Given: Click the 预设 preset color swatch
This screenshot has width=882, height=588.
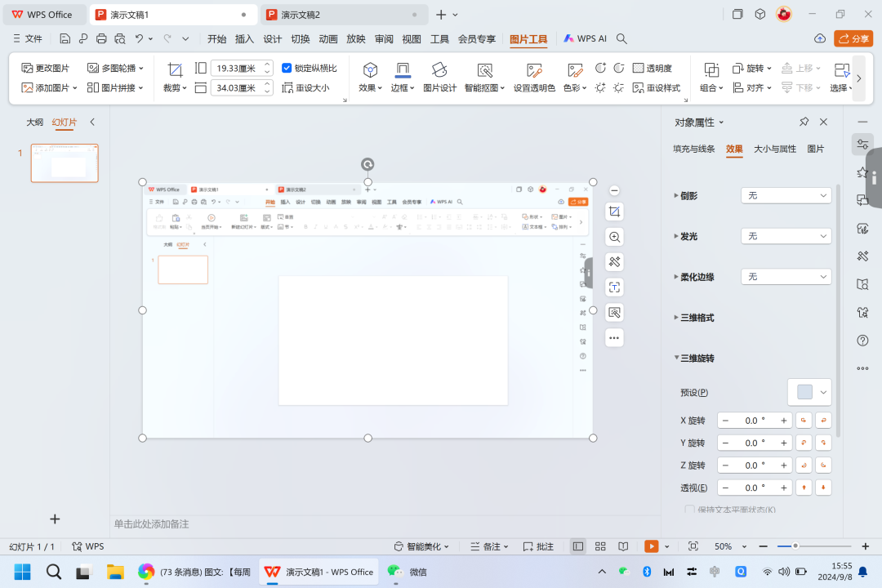Looking at the screenshot, I should point(805,392).
